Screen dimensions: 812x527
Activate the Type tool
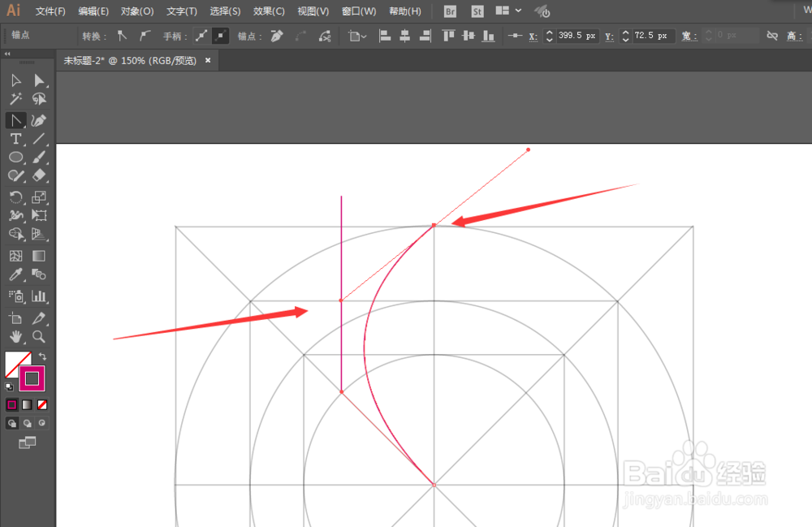(15, 139)
